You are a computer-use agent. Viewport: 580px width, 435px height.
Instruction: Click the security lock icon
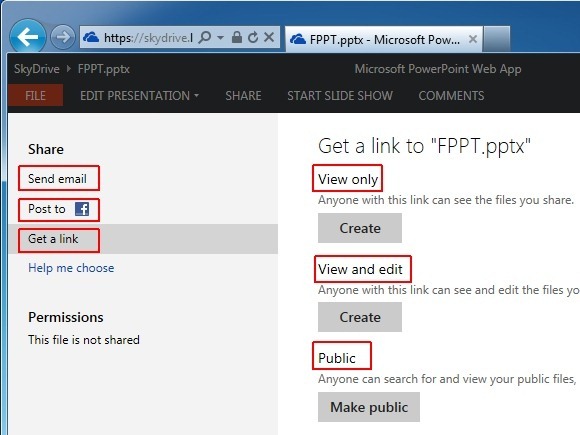237,37
